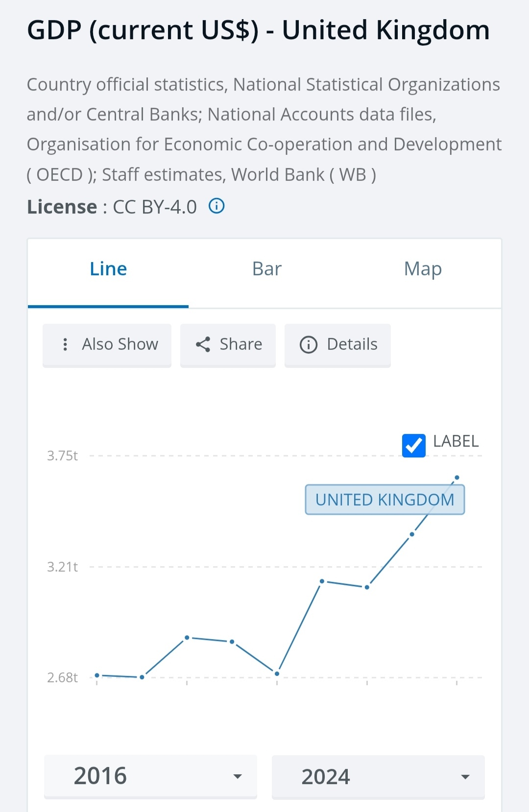This screenshot has height=812, width=529.
Task: Click the last data point on the line
Action: coord(457,478)
